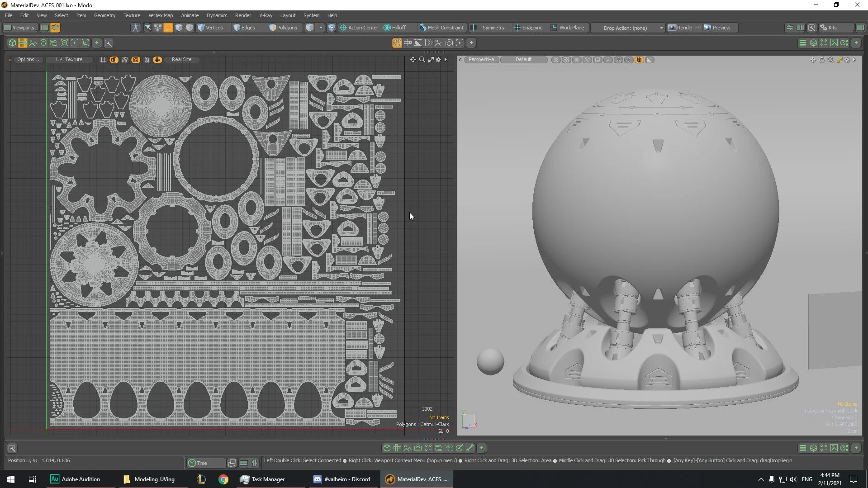Click the Real Size button
This screenshot has height=488, width=868.
pyautogui.click(x=181, y=59)
